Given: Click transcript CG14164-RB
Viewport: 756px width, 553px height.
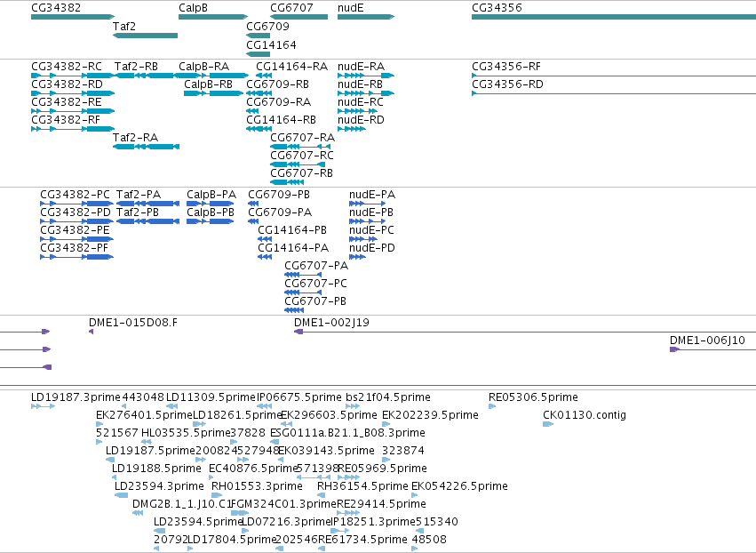Looking at the screenshot, I should tap(281, 120).
